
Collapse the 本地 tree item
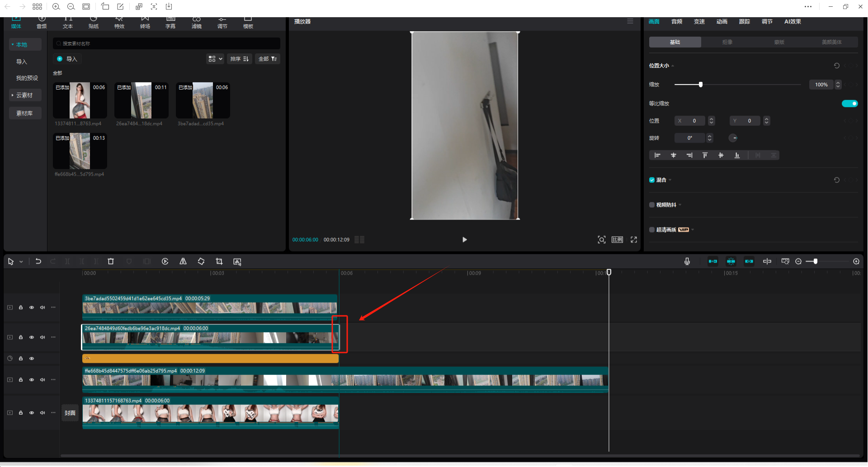[x=12, y=44]
